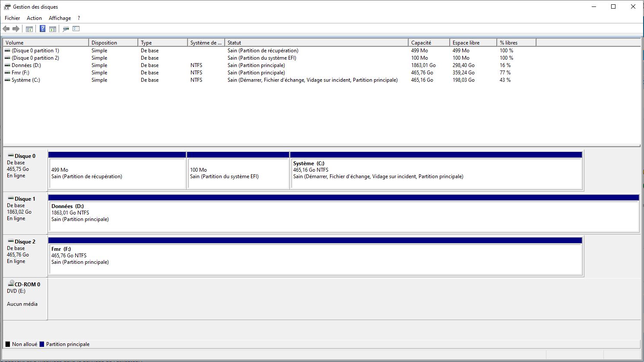Click the 43 % free percentage cell

[505, 80]
